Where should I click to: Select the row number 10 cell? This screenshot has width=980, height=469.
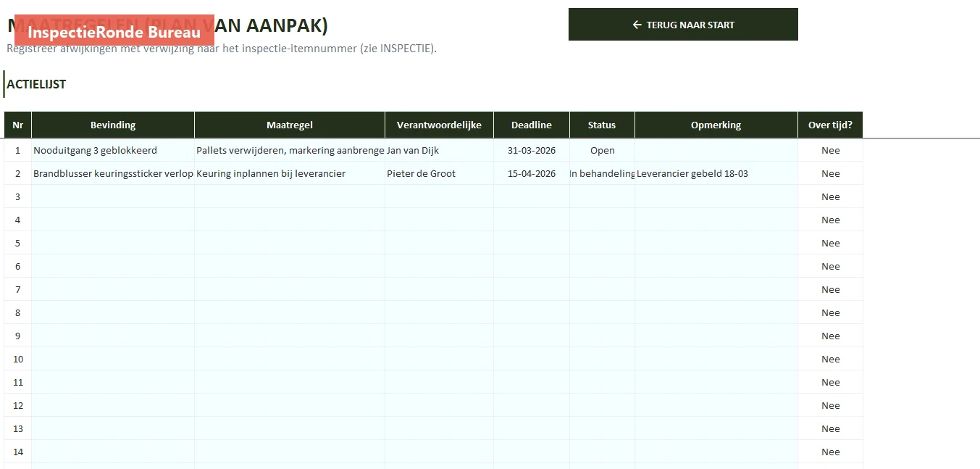18,359
